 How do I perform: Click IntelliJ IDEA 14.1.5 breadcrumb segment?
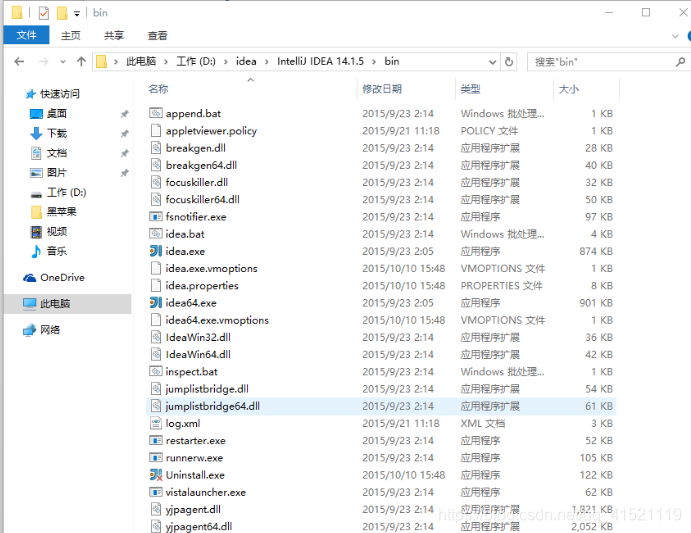[x=320, y=61]
